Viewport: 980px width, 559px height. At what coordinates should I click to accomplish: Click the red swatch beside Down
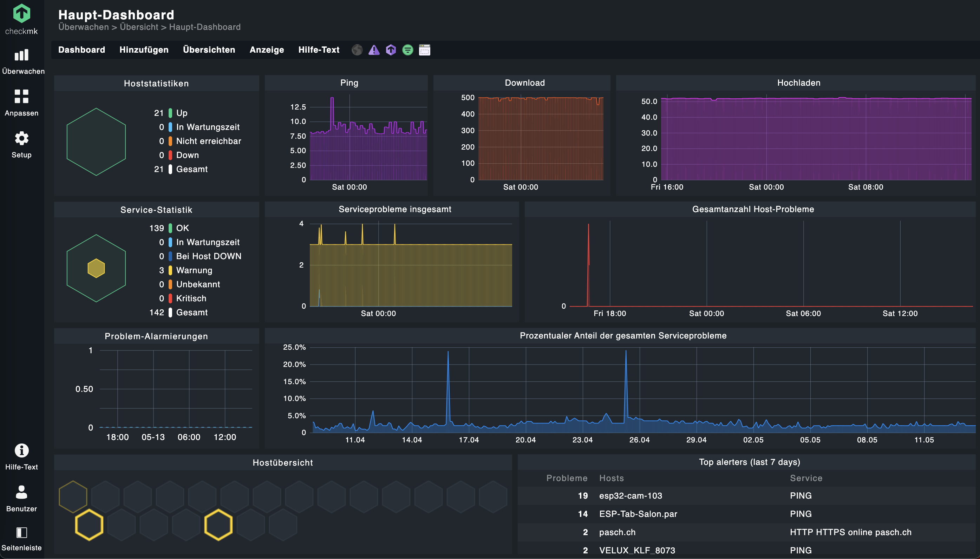[x=170, y=155]
